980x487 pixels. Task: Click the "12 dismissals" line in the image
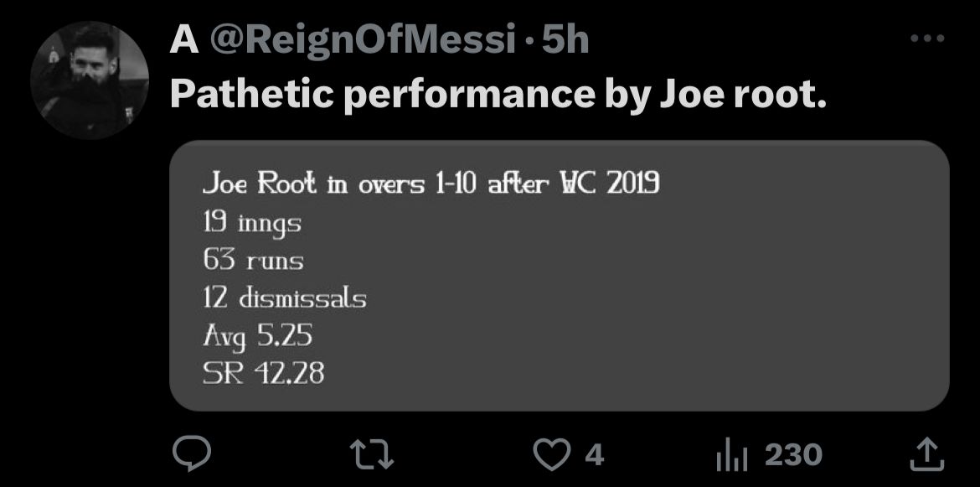tap(285, 298)
